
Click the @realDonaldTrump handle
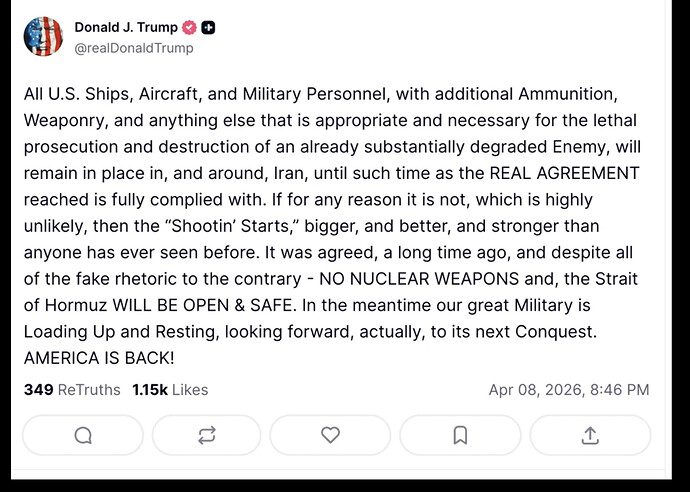pyautogui.click(x=134, y=48)
